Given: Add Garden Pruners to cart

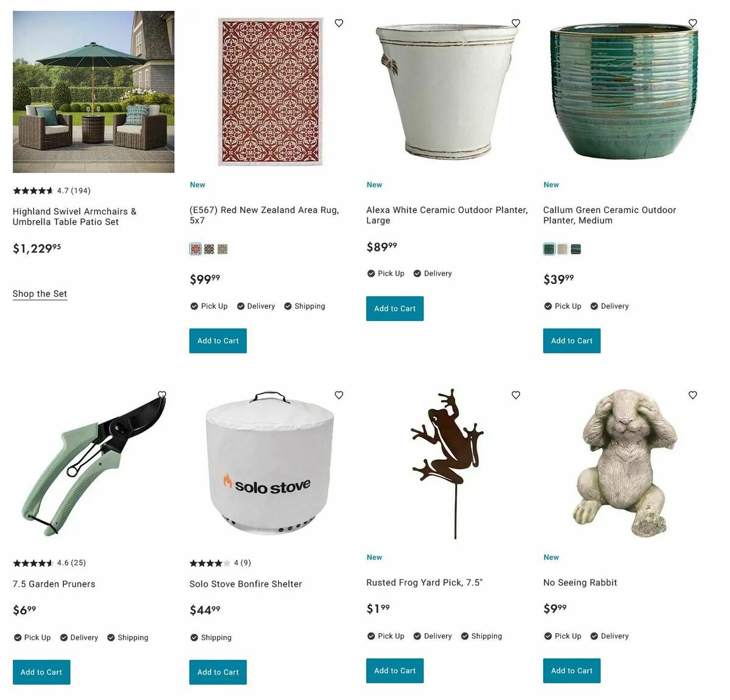Looking at the screenshot, I should pos(41,672).
